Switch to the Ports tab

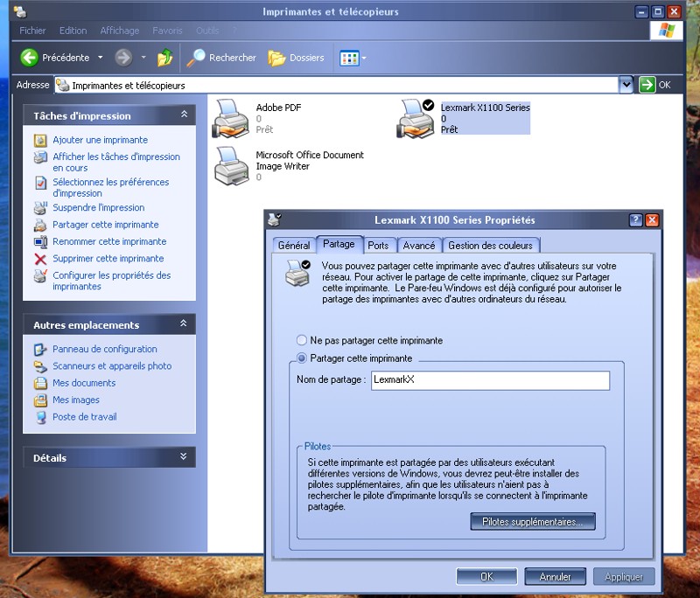378,246
